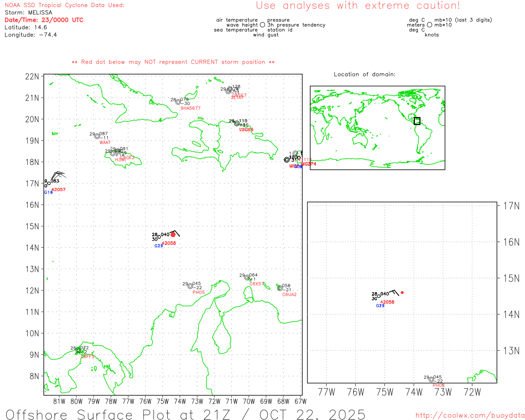The height and width of the screenshot is (420, 525).
Task: Click the 'Latitude: 14.6' text
Action: coord(26,27)
